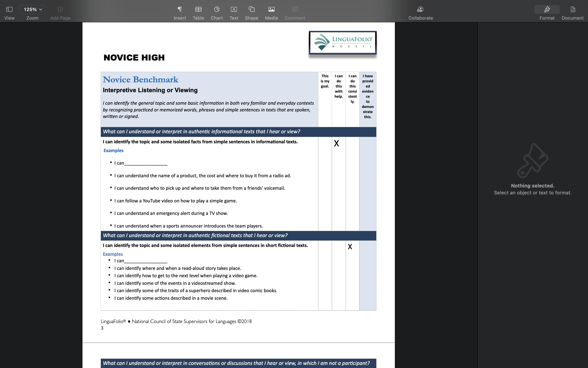Open the Media menu

(x=271, y=9)
